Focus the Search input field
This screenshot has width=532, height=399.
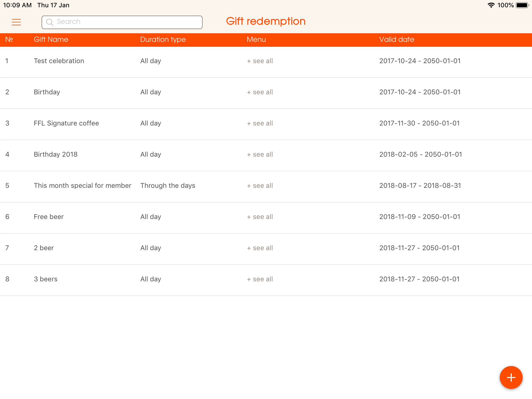tap(122, 22)
